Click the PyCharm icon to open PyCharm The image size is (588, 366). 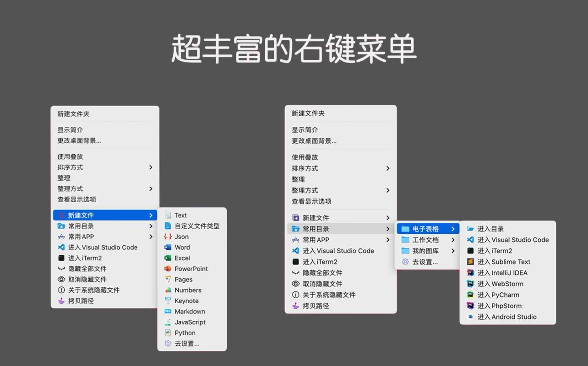click(469, 295)
